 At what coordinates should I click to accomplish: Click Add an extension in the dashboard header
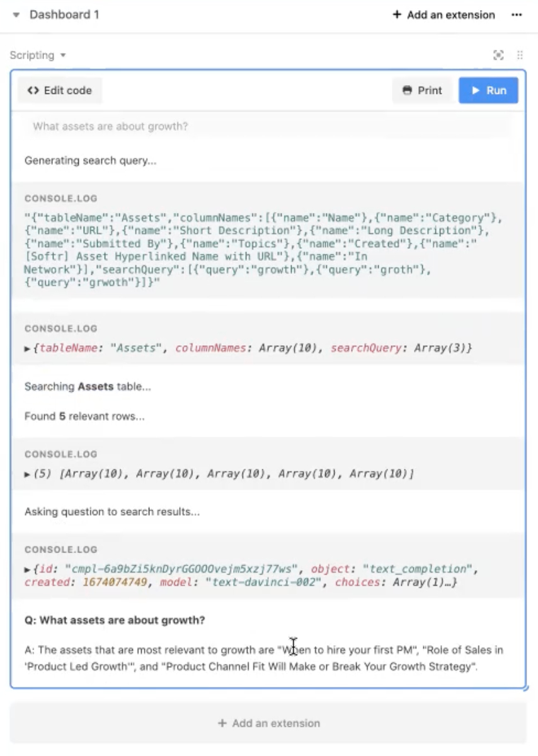[x=444, y=14]
